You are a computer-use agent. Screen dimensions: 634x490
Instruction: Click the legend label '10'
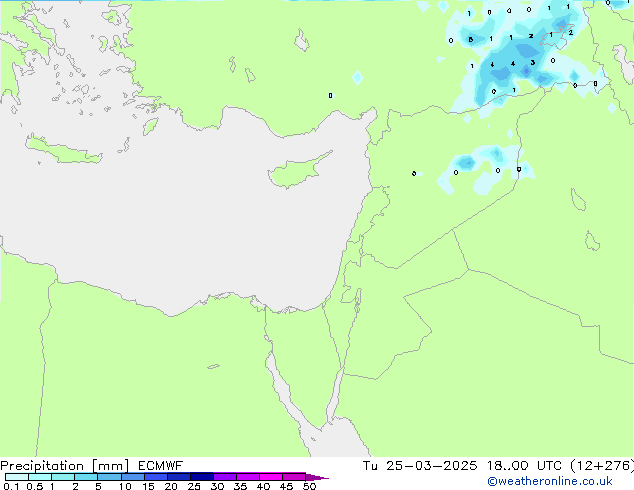pyautogui.click(x=125, y=486)
